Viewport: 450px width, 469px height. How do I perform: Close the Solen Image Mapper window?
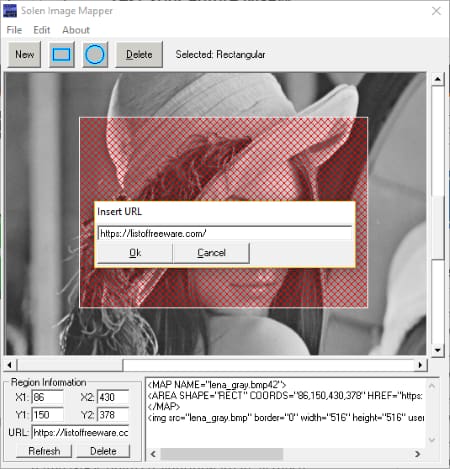tap(436, 11)
